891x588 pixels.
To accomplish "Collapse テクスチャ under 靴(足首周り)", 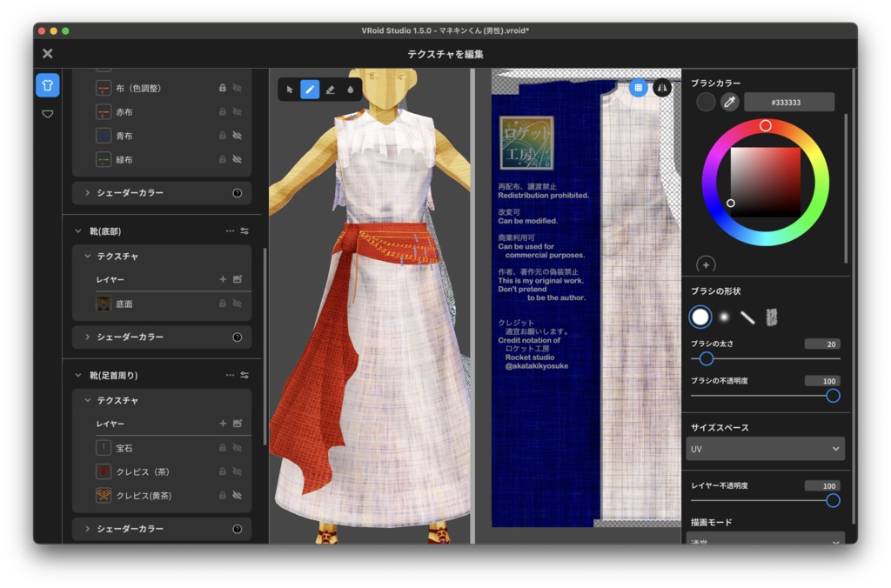I will (88, 400).
